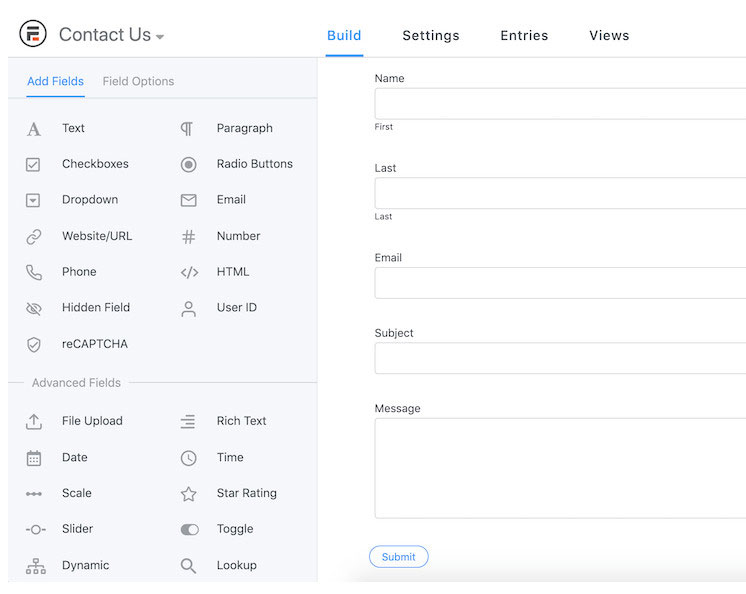The height and width of the screenshot is (594, 746).
Task: Select the reCAPTCHA shield icon
Action: coord(34,344)
